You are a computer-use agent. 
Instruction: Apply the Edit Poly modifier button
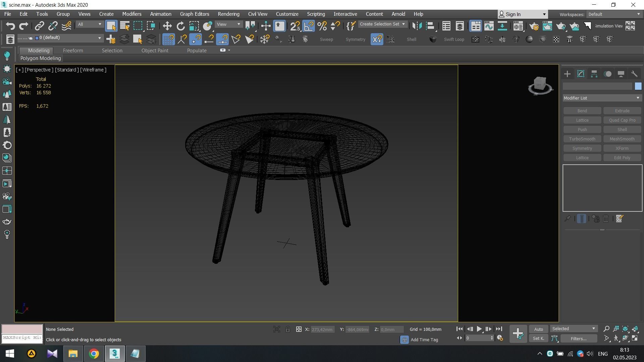[x=622, y=158]
